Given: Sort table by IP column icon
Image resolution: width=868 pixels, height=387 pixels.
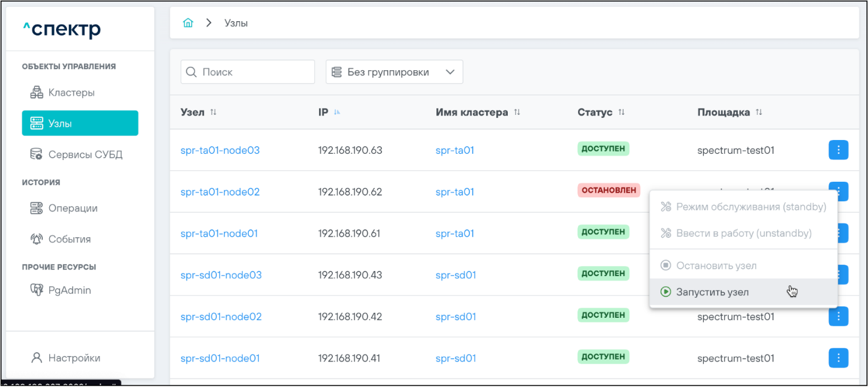Looking at the screenshot, I should [x=337, y=113].
